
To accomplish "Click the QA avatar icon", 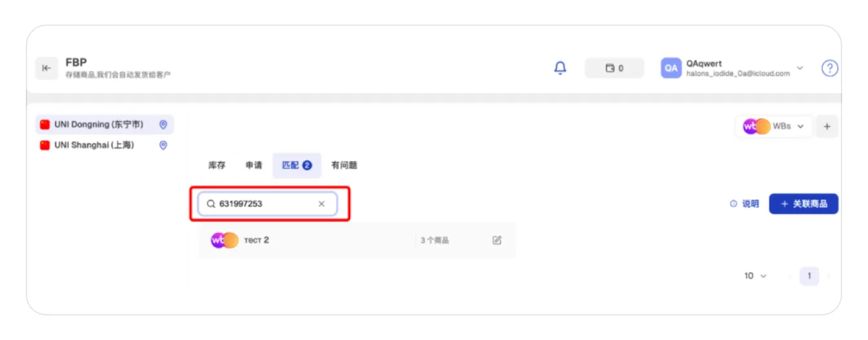I will click(671, 68).
